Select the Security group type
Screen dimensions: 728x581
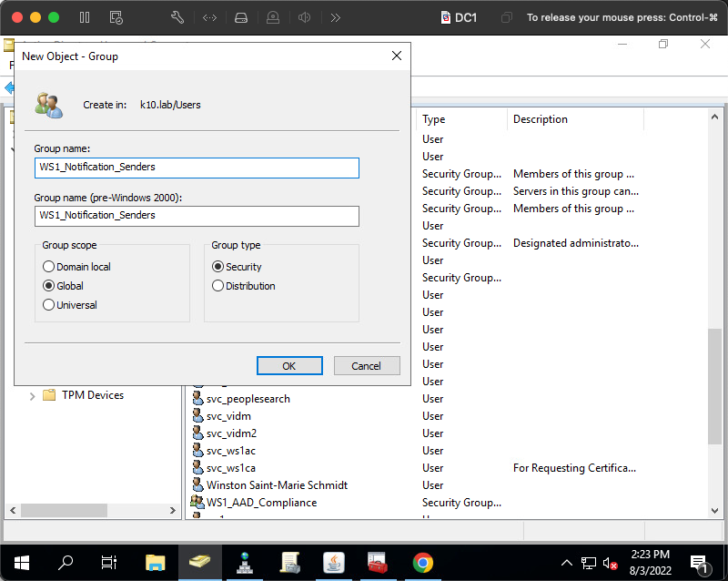pos(217,267)
